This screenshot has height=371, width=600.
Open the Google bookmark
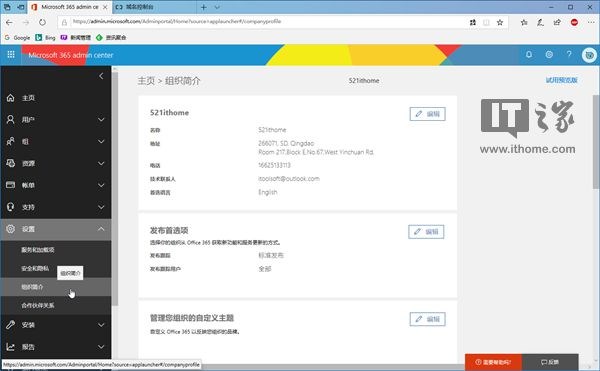(x=18, y=37)
